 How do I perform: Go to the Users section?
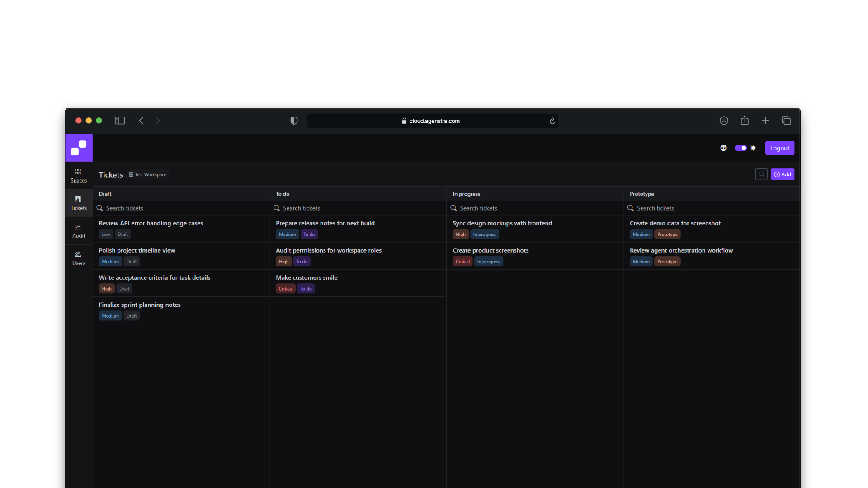tap(78, 258)
